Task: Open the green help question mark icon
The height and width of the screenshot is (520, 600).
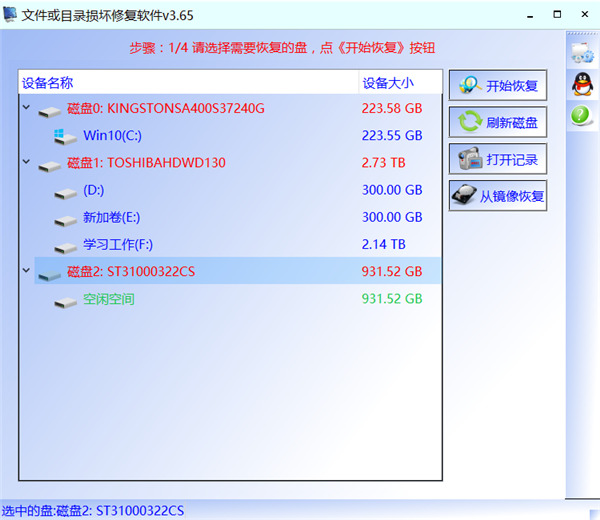Action: click(582, 116)
